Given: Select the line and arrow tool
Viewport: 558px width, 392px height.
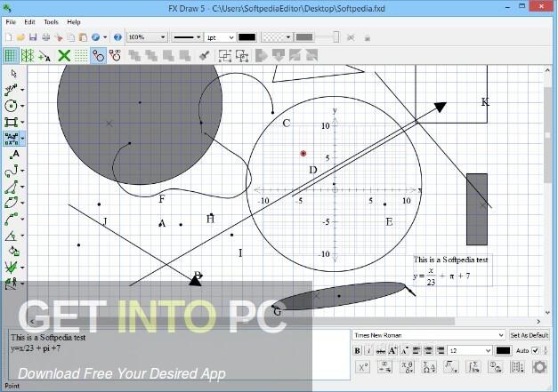Looking at the screenshot, I should pos(11,90).
